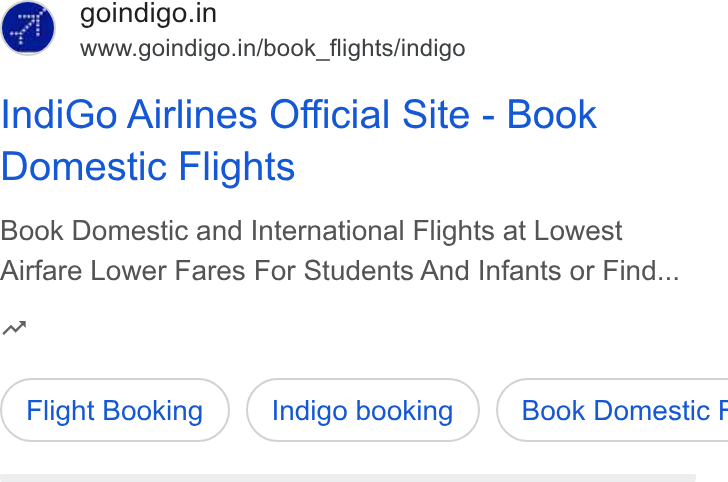Screen dimensions: 728x482
Task: Click the gray horizontal bar at the bottom
Action: click(x=348, y=478)
